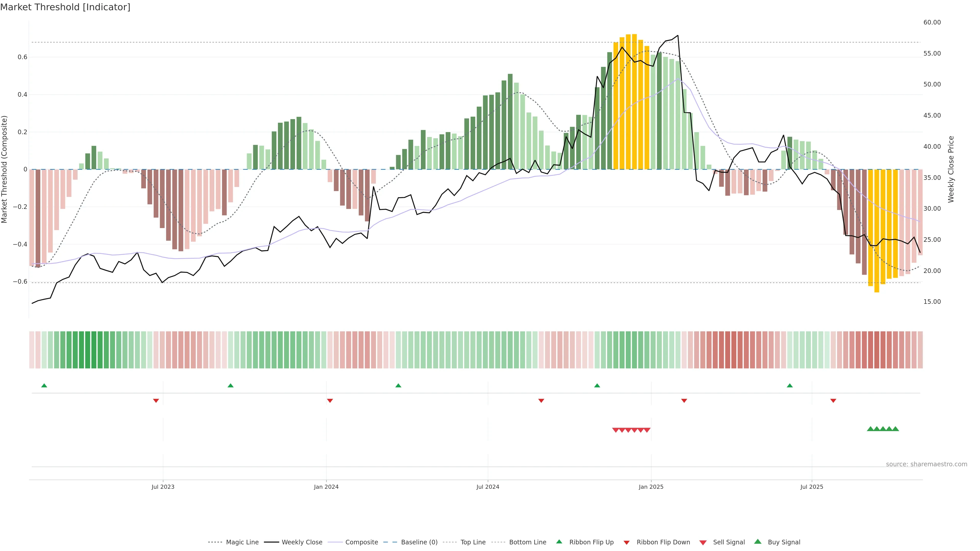
Task: Click the Market Threshold [Indicator] title
Action: (x=65, y=7)
